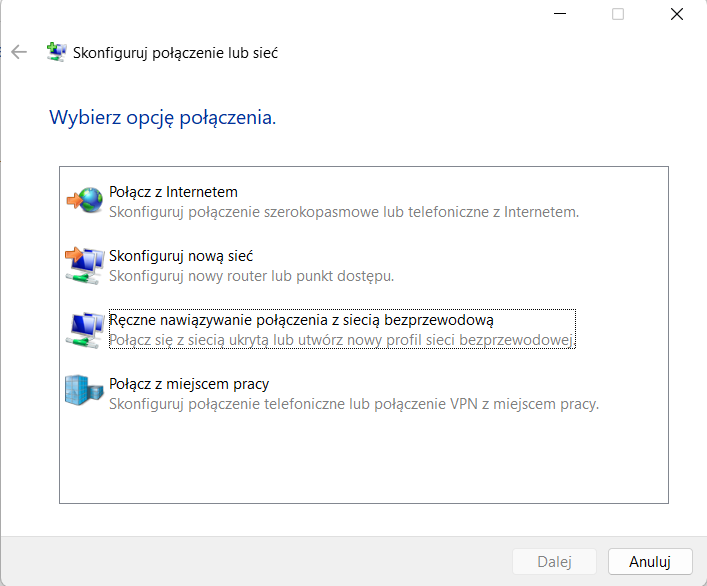Click the Dalej button

[554, 562]
